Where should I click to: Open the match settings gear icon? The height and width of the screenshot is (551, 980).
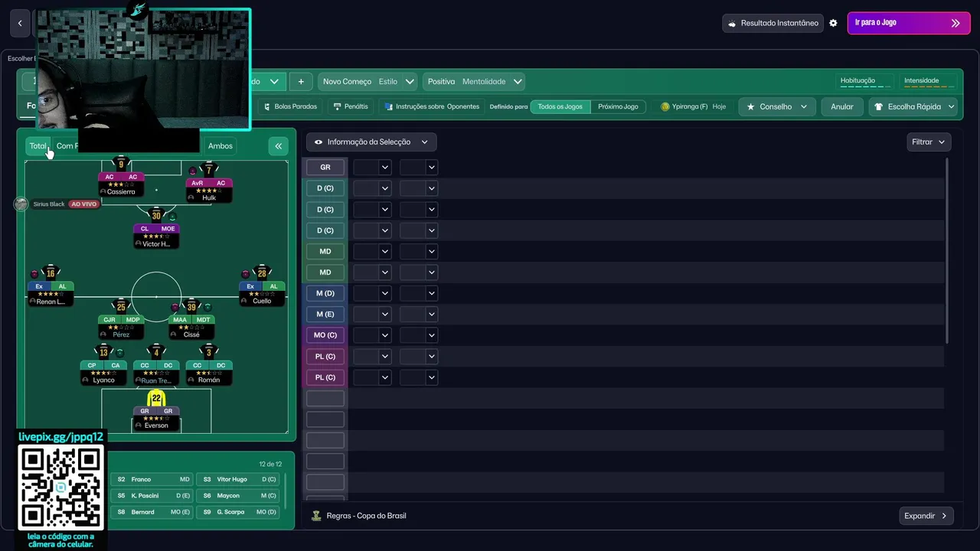click(833, 23)
